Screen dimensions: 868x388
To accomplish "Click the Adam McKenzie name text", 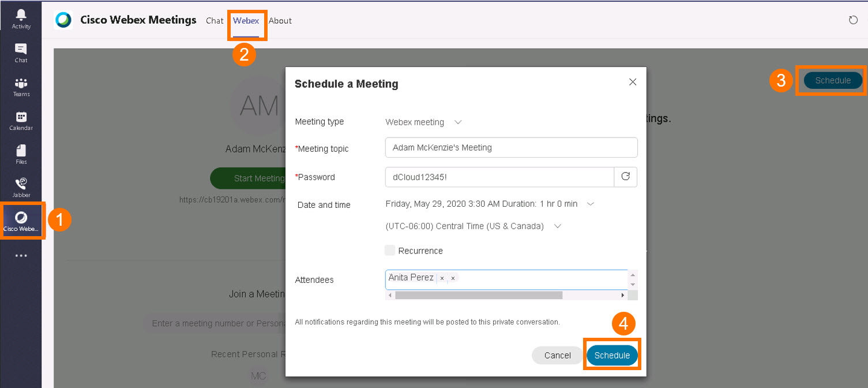I will (x=255, y=149).
